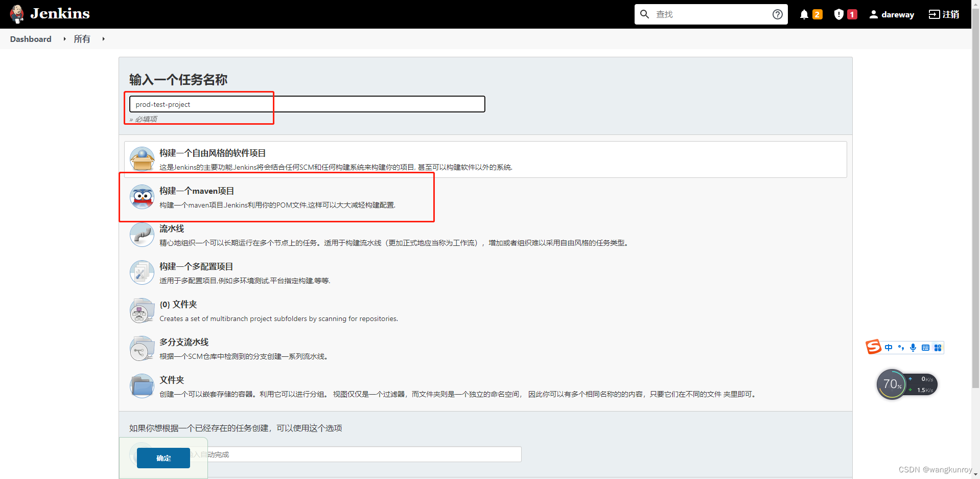This screenshot has height=479, width=980.
Task: Toggle Sogou Chinese/English 中 mode
Action: pos(889,348)
